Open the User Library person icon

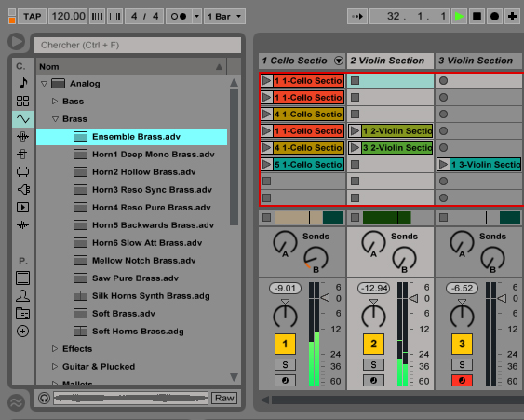click(22, 296)
